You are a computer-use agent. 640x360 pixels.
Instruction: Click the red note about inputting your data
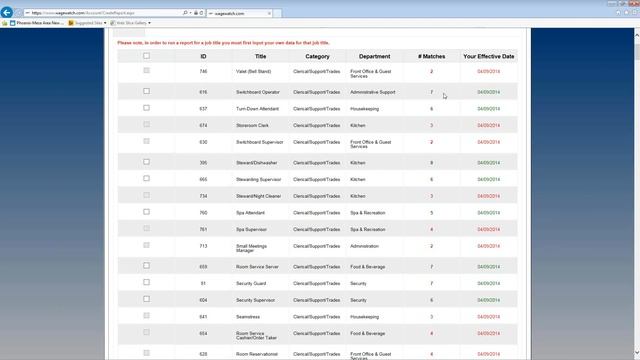[223, 43]
